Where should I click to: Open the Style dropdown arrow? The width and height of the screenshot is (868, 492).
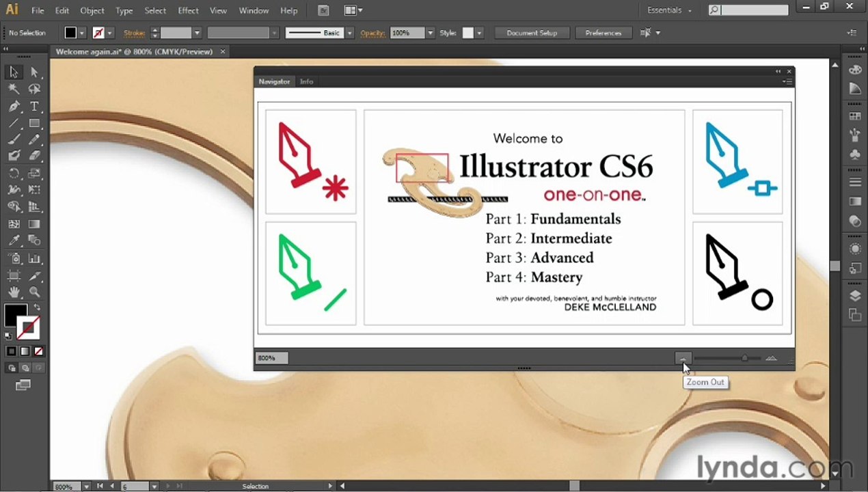click(479, 33)
